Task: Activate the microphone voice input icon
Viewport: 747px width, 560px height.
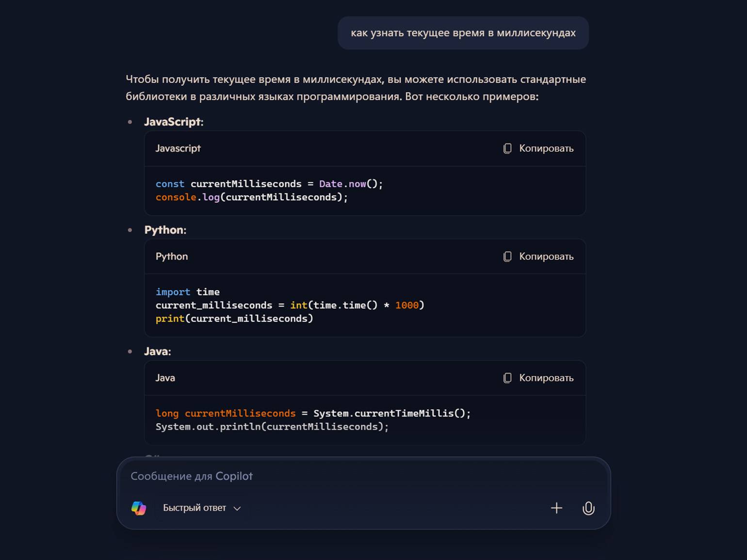Action: coord(588,508)
